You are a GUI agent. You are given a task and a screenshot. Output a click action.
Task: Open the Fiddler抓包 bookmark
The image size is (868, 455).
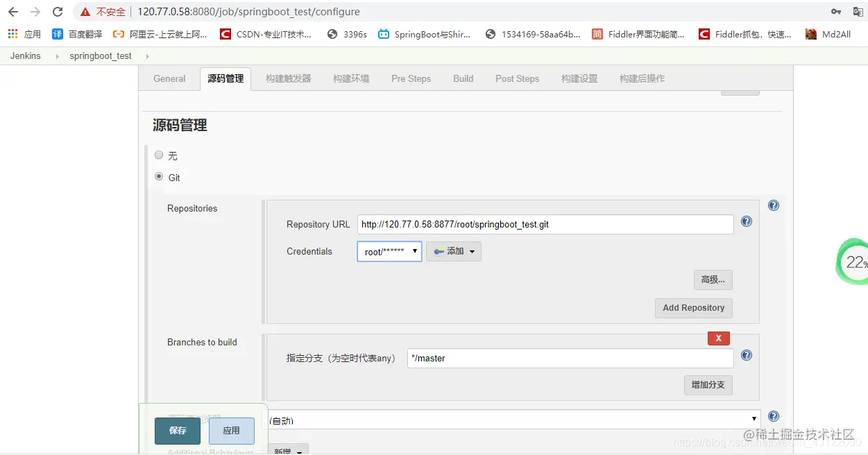pos(745,34)
